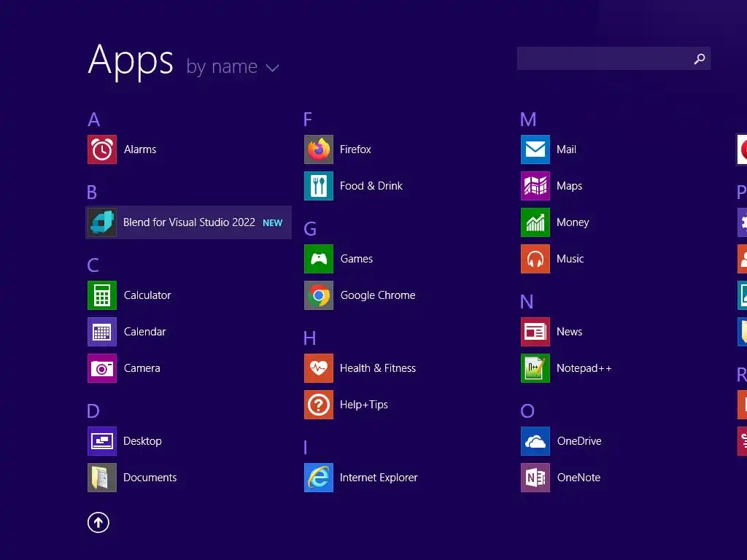Click the 'OneNote' label text
747x560 pixels.
(578, 478)
